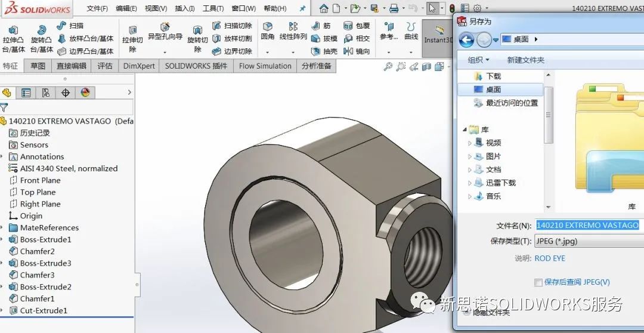Screen dimensions: 644x333
Task: Select the Revolved Boss/Base (旋转凸台/基体) tool
Action: click(41, 38)
